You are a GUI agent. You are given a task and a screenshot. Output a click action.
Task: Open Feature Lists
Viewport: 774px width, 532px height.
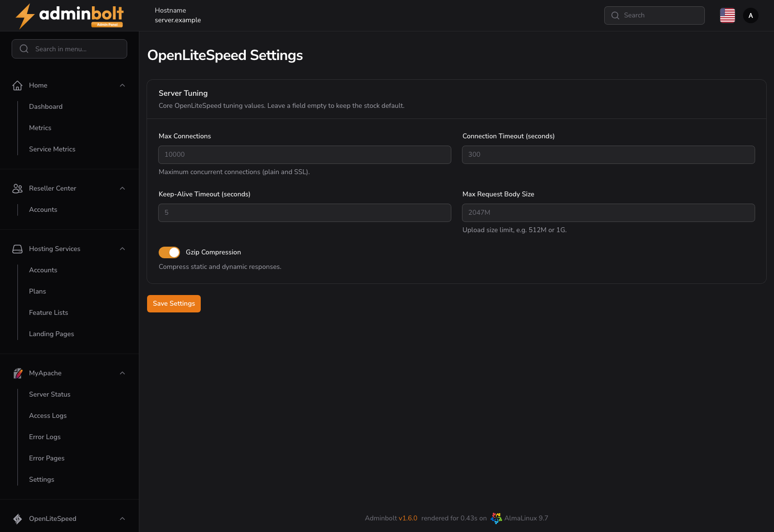click(x=48, y=312)
